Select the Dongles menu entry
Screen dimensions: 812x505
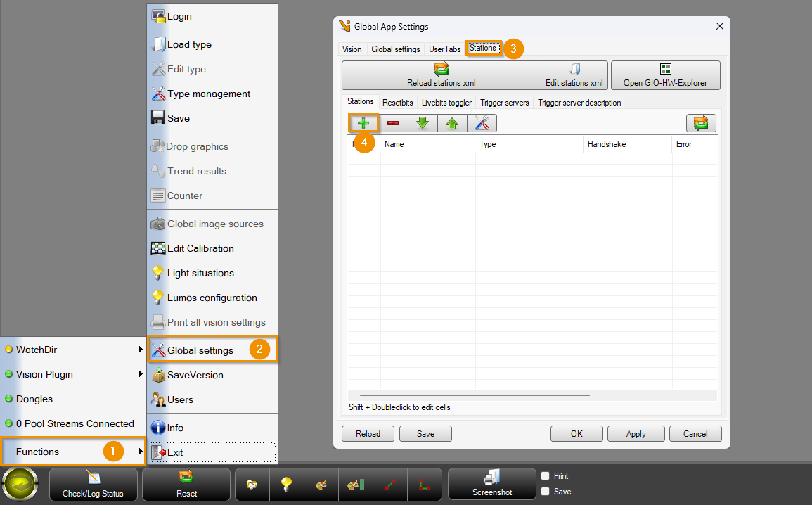pyautogui.click(x=74, y=399)
